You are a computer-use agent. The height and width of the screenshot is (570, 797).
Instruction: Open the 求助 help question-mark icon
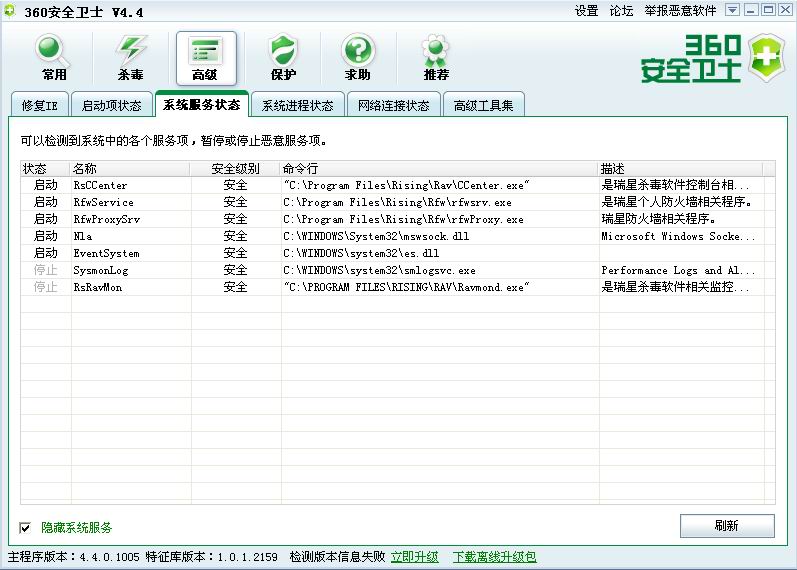[358, 57]
